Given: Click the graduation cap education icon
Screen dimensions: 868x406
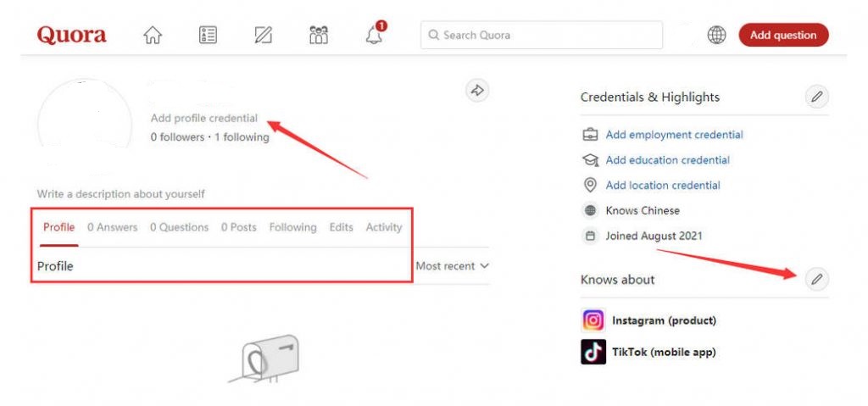Looking at the screenshot, I should point(591,160).
